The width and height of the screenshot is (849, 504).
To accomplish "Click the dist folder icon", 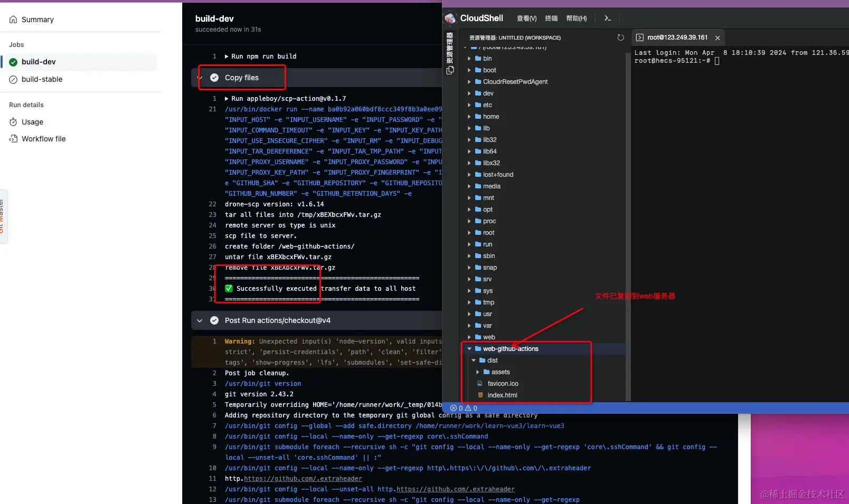I will coord(482,360).
